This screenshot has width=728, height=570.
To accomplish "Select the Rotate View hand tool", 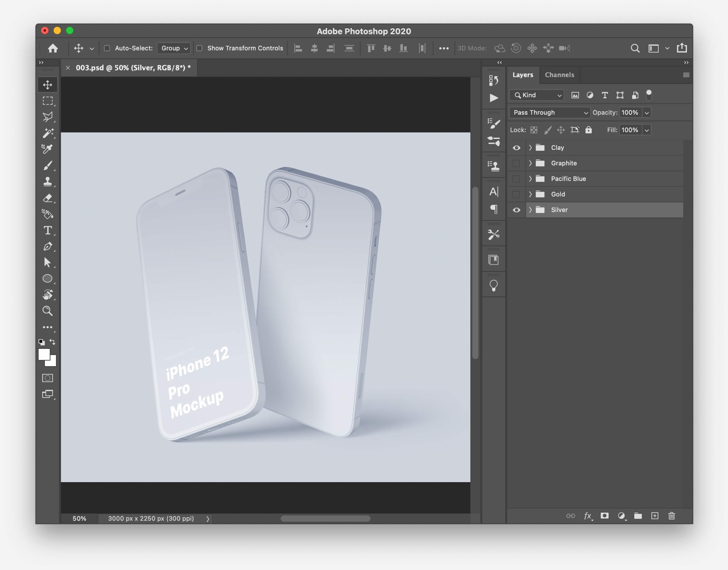I will point(47,295).
